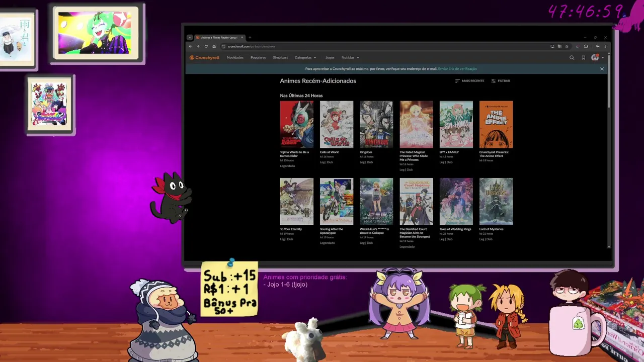Open Crunchyroll search magnifier icon

[x=572, y=58]
